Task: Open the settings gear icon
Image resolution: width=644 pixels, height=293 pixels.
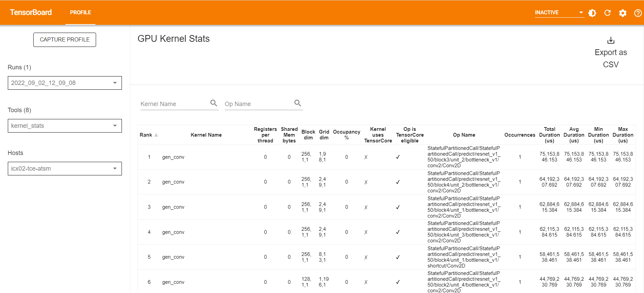Action: [623, 13]
